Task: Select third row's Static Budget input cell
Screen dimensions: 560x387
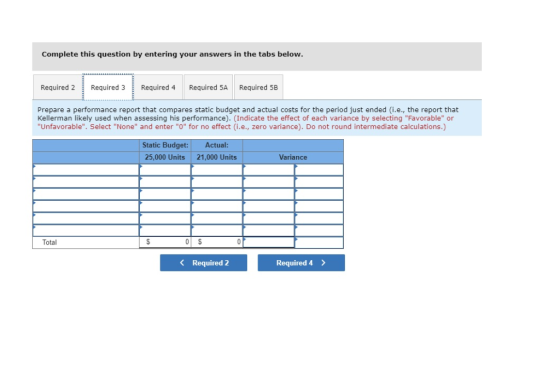Action: coord(165,194)
